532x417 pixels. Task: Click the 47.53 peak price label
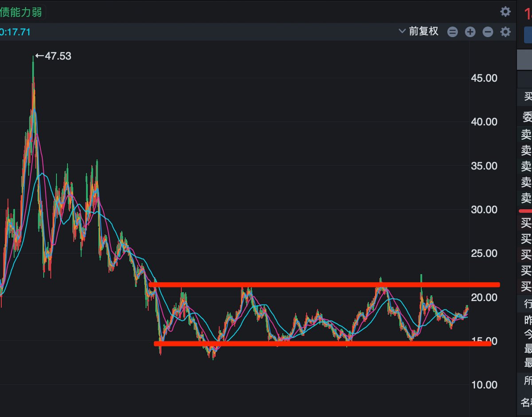pos(54,56)
